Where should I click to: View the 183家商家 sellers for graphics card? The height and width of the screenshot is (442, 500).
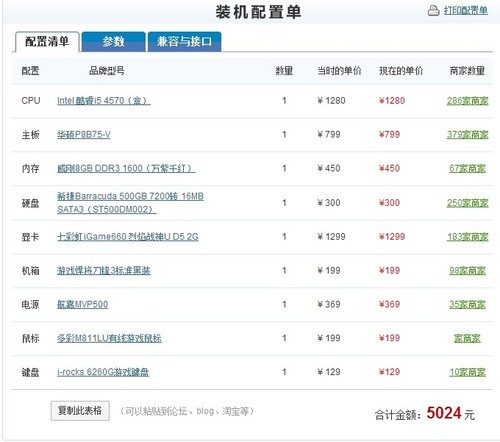click(x=467, y=237)
